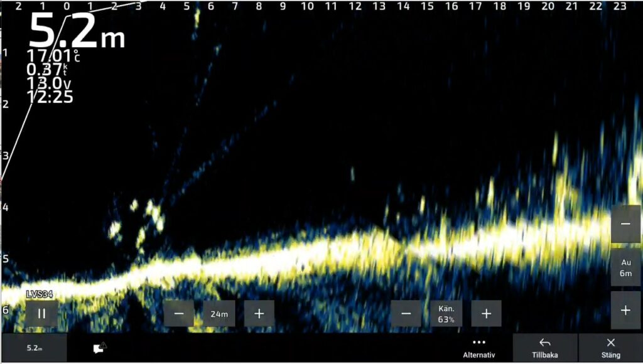Click the 24m range value

pyautogui.click(x=219, y=314)
